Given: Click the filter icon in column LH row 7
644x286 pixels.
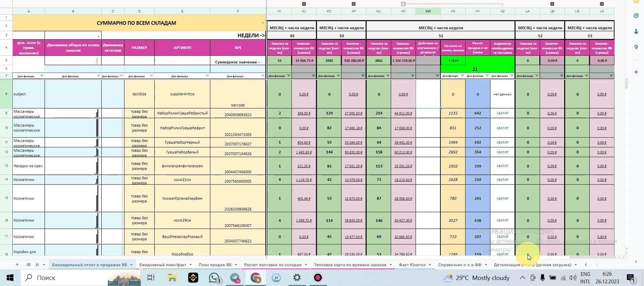Looking at the screenshot, I should [x=611, y=76].
